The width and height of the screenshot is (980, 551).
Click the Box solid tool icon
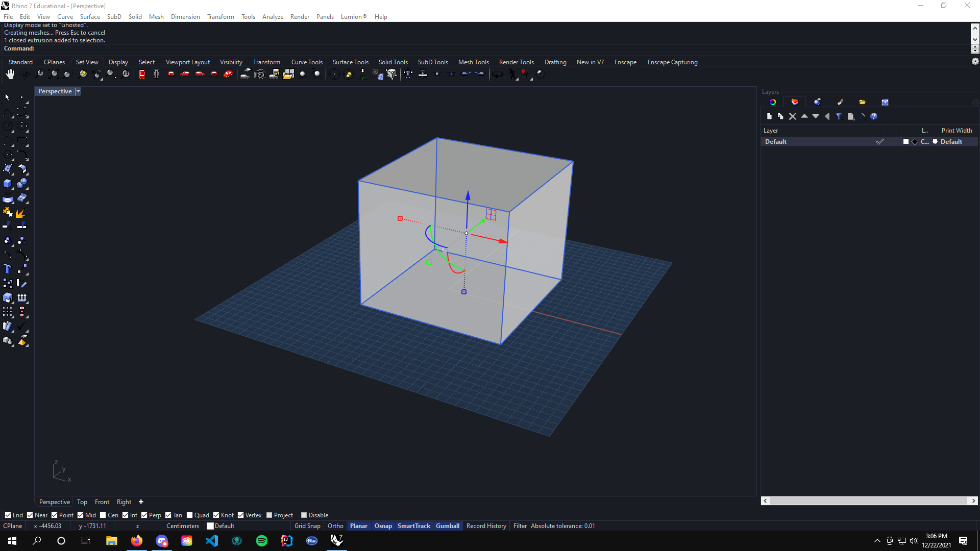[8, 184]
